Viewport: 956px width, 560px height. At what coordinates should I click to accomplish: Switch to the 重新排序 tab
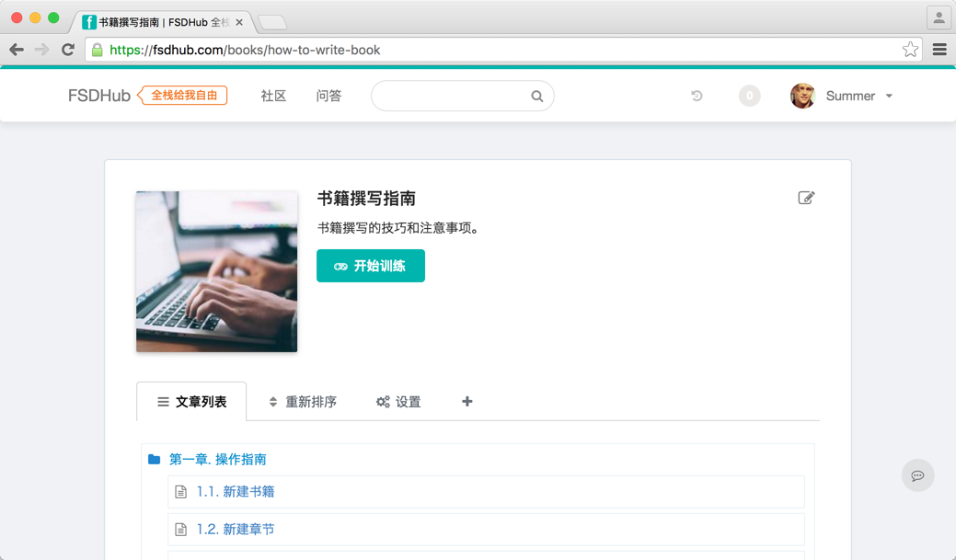[303, 402]
